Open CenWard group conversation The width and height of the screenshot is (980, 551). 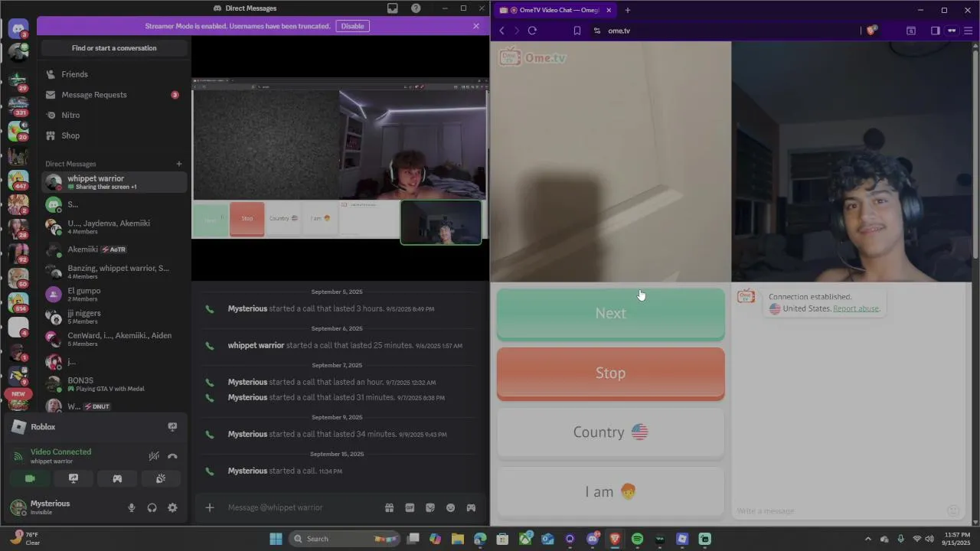pyautogui.click(x=114, y=339)
